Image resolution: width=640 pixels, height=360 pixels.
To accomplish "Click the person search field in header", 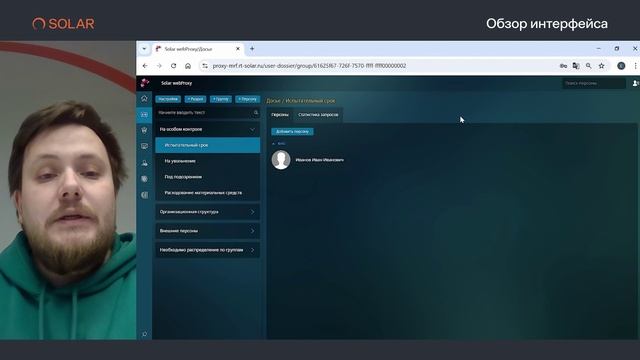I will pos(594,83).
